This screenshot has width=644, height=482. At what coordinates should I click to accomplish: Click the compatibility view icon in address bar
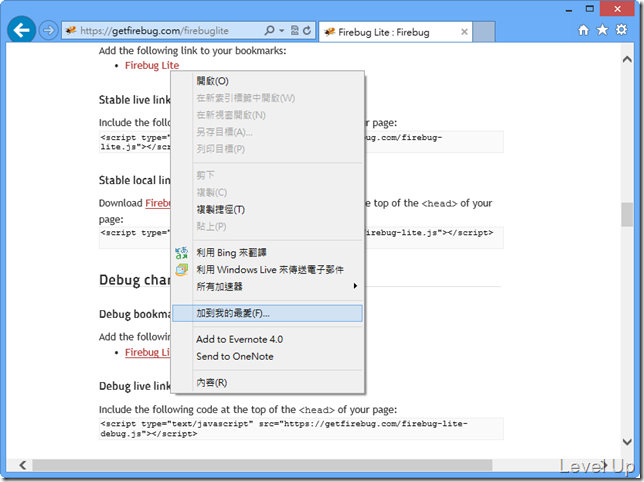pyautogui.click(x=294, y=30)
